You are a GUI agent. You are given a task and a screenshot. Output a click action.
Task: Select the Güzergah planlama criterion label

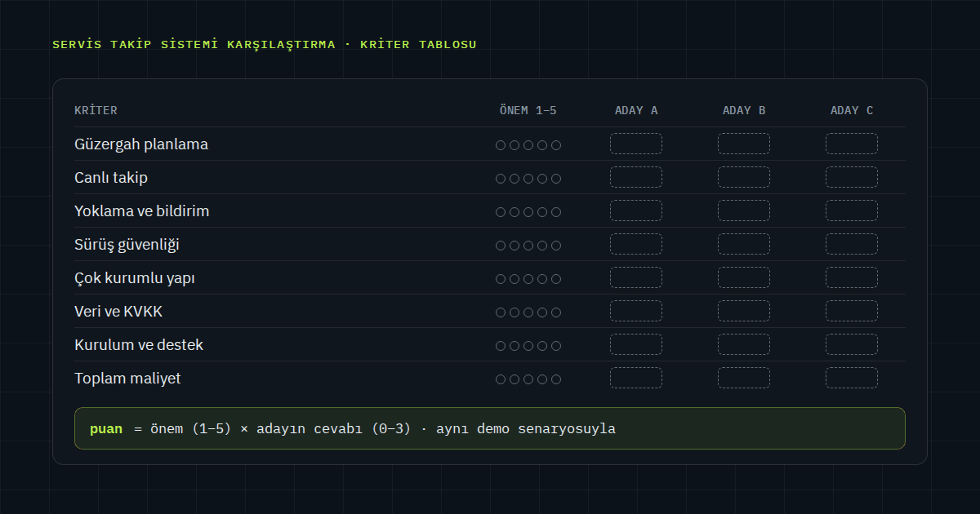141,144
